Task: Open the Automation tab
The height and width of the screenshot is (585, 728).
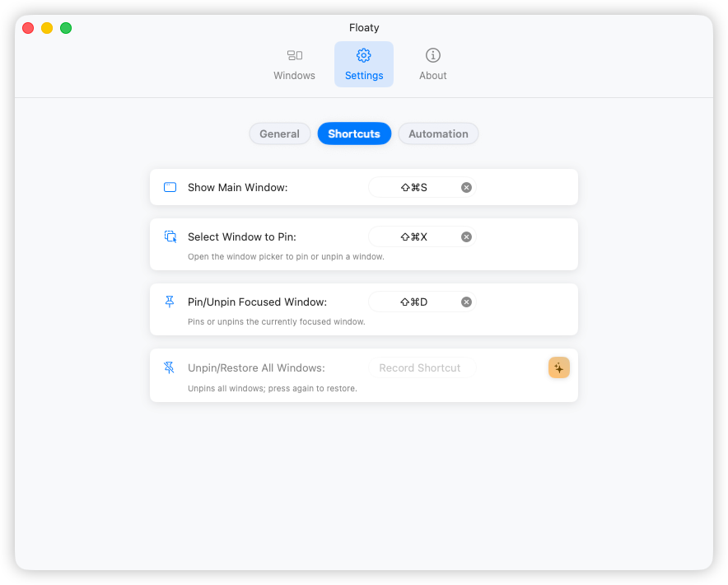Action: [438, 133]
